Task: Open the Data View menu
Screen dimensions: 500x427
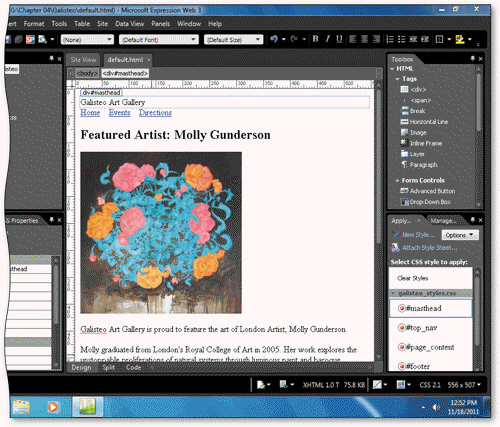Action: point(130,24)
